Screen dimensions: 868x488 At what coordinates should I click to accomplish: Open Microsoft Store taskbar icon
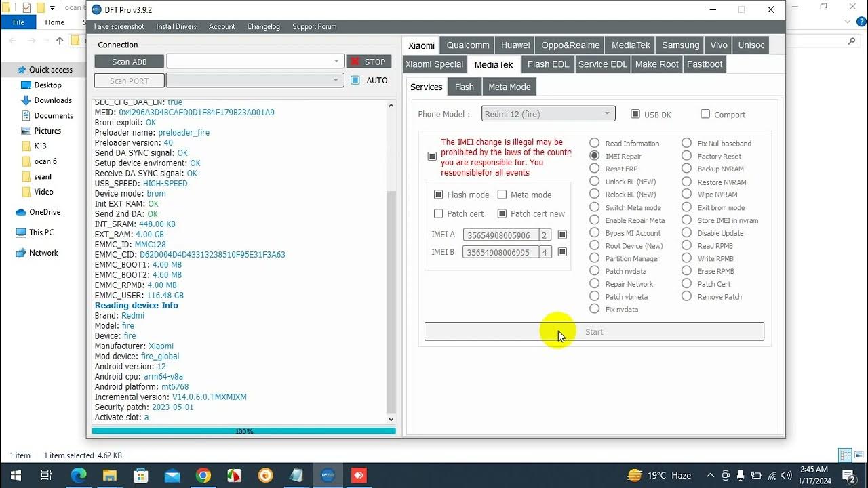141,475
